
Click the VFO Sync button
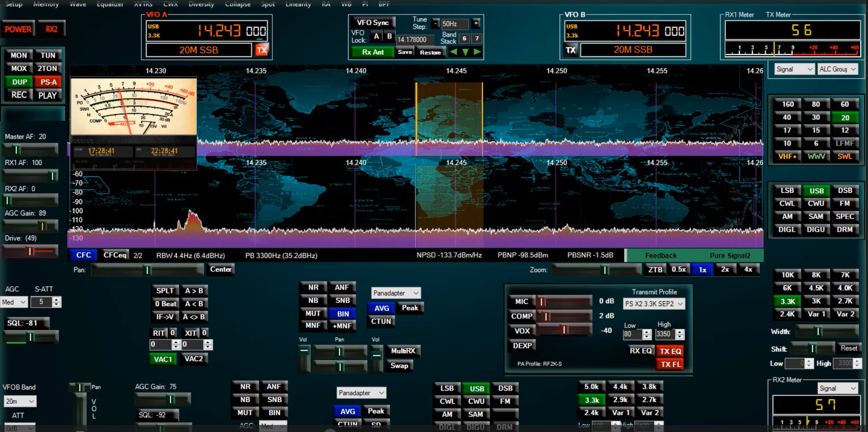click(373, 22)
